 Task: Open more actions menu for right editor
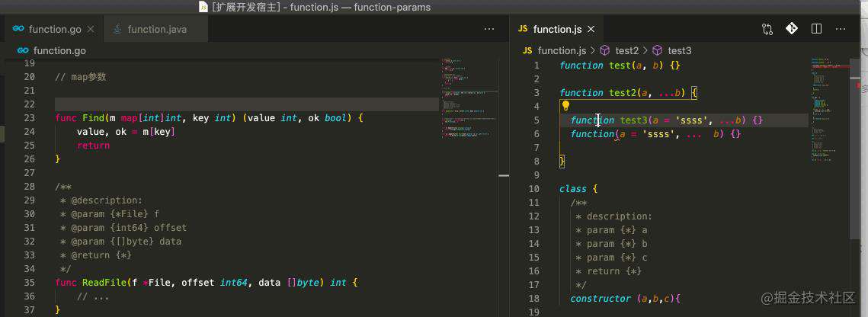[x=841, y=29]
